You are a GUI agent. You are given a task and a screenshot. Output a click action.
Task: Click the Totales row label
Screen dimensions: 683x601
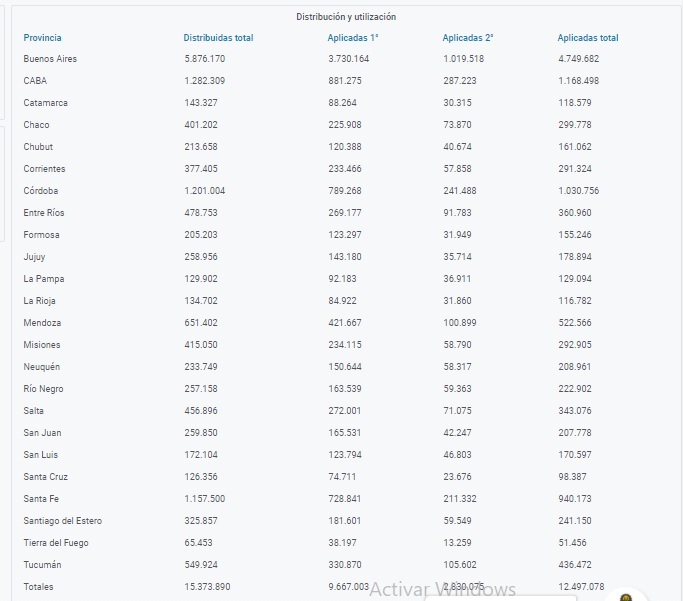click(x=38, y=587)
